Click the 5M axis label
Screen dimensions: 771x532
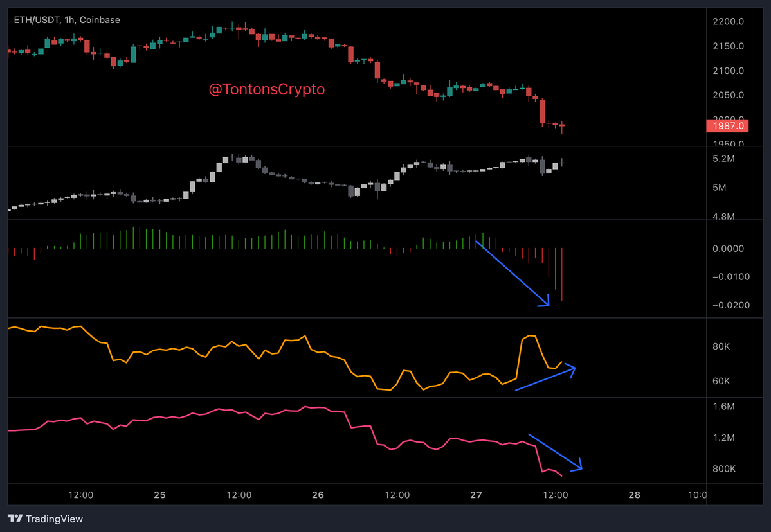click(x=720, y=187)
